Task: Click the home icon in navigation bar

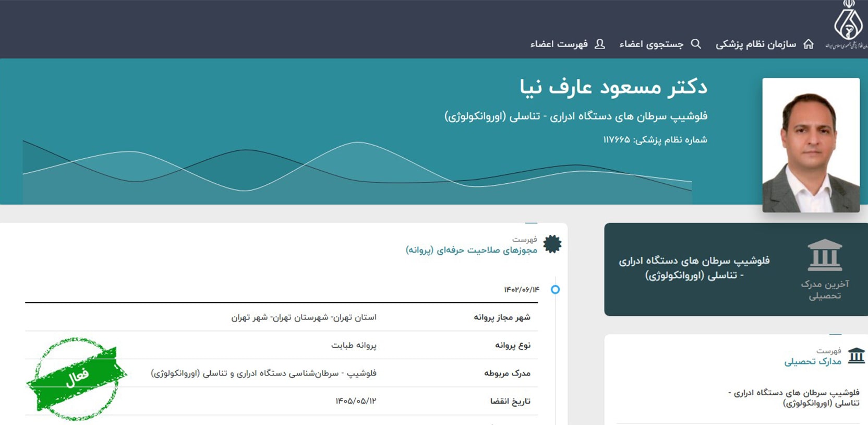Action: pyautogui.click(x=809, y=44)
